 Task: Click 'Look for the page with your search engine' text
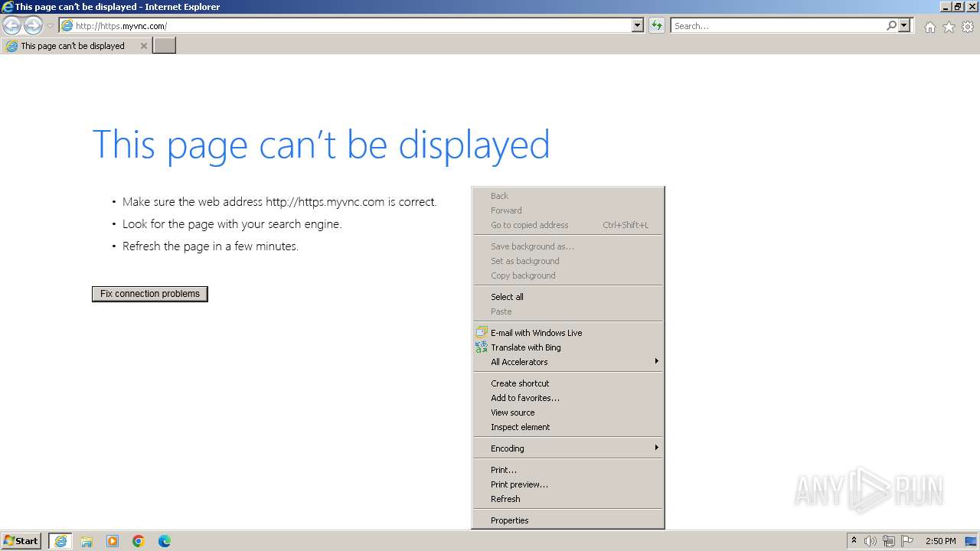[232, 224]
